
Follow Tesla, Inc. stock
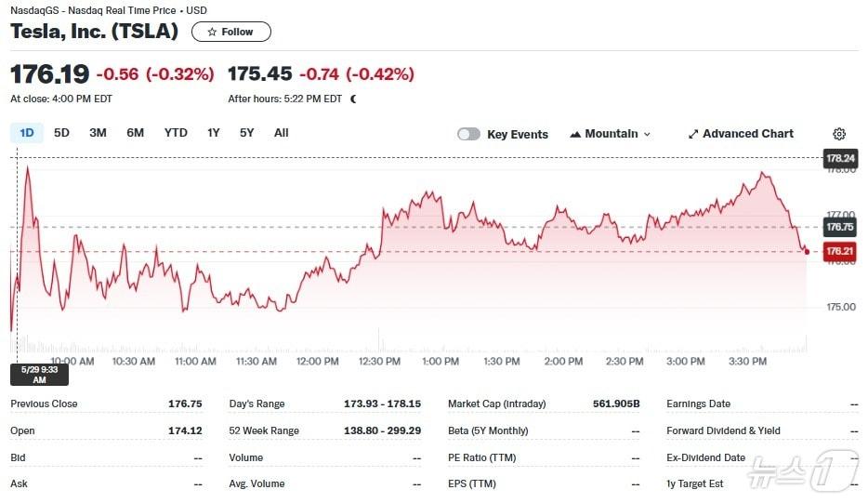[x=231, y=32]
